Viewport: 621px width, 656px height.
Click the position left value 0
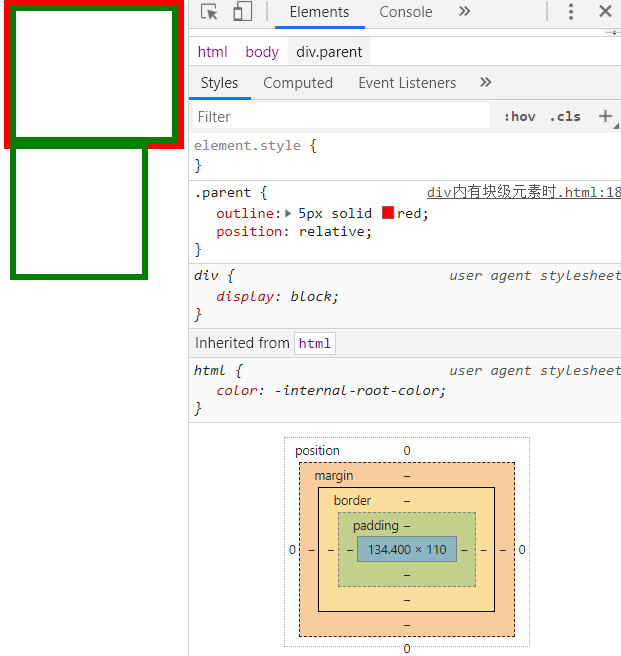(292, 549)
